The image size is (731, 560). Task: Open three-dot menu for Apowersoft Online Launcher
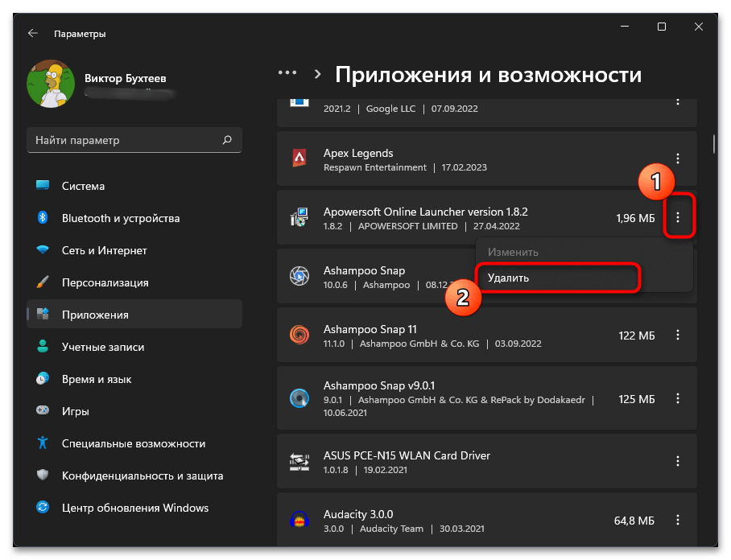677,217
